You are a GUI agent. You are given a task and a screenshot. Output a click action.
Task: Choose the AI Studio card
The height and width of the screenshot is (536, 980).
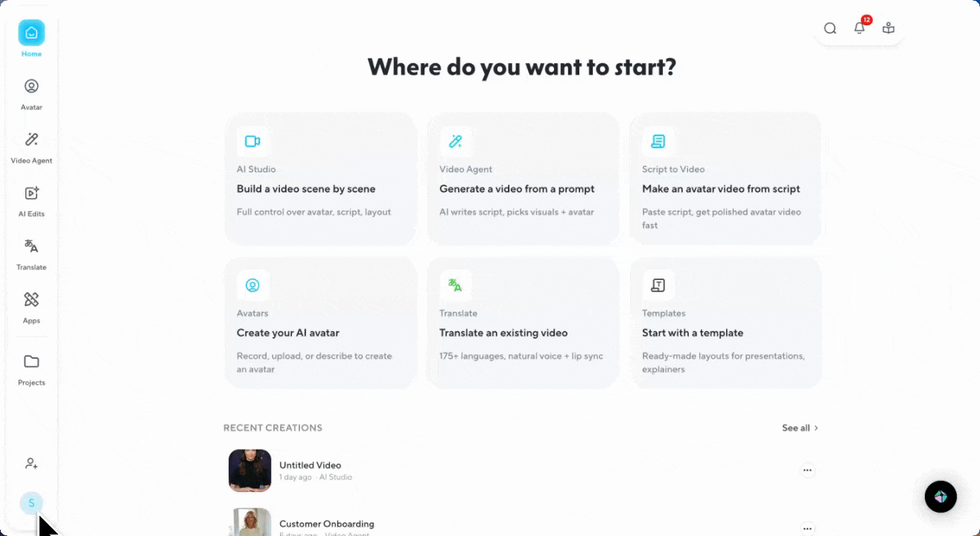pyautogui.click(x=320, y=179)
